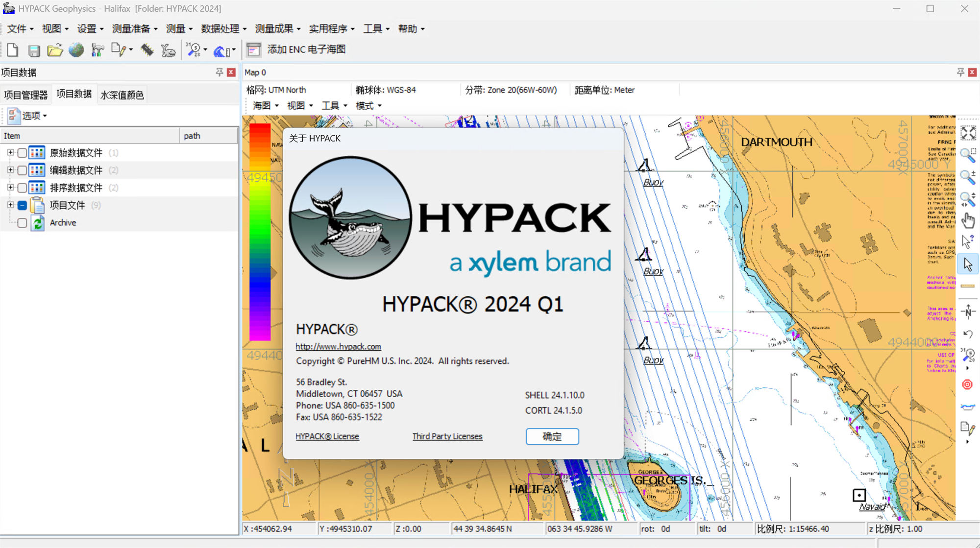
Task: Switch to the 水深值颜色 tab
Action: point(122,95)
